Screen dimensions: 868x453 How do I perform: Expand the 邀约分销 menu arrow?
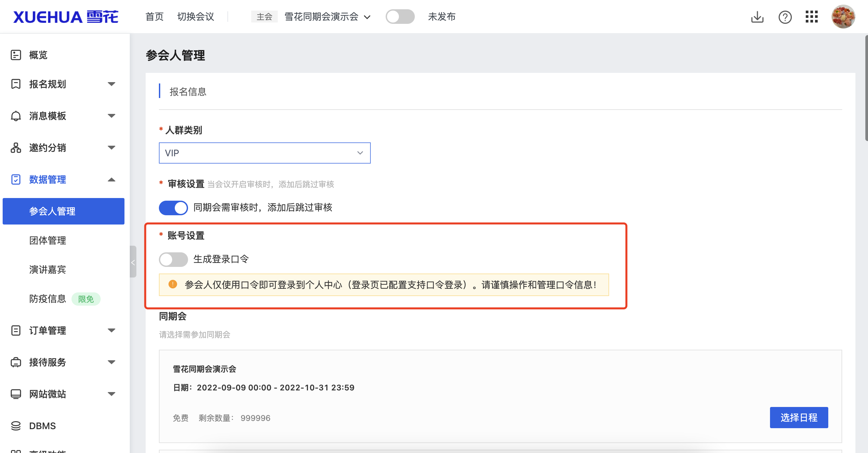pyautogui.click(x=112, y=148)
